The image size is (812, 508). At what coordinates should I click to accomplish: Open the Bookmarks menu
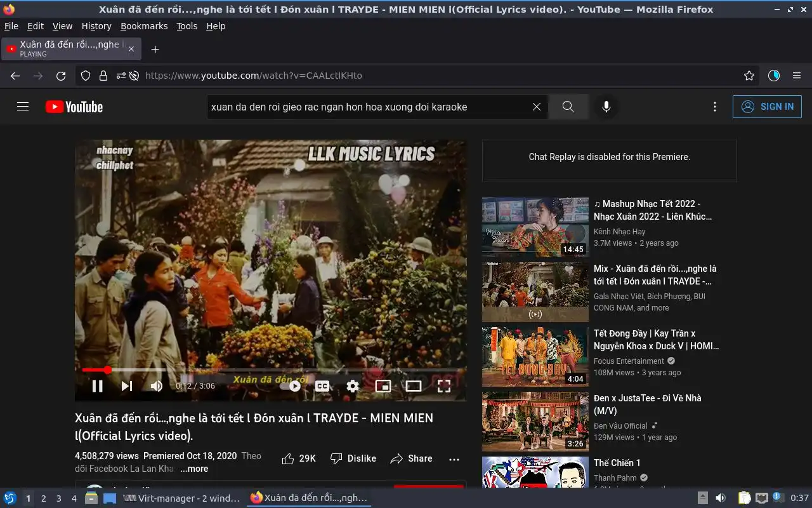coord(144,26)
